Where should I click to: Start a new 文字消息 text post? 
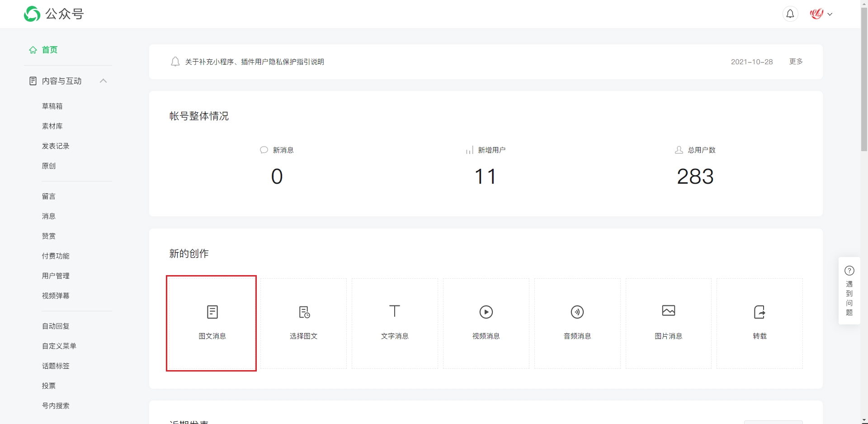click(395, 323)
